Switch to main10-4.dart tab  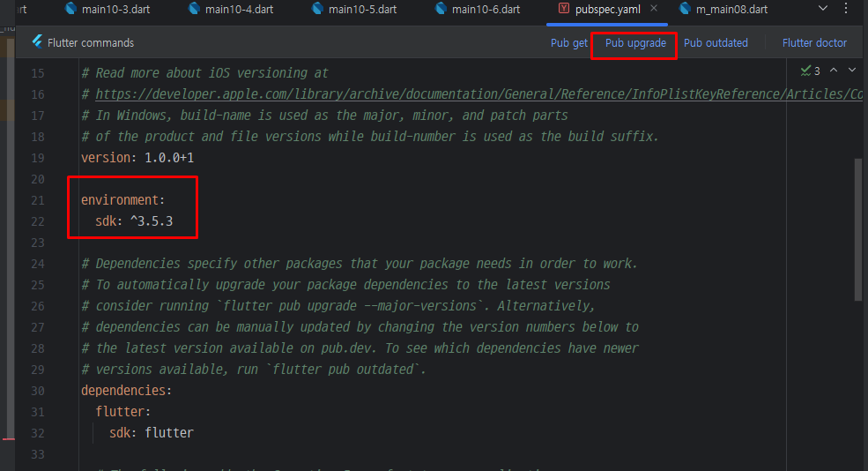click(232, 10)
